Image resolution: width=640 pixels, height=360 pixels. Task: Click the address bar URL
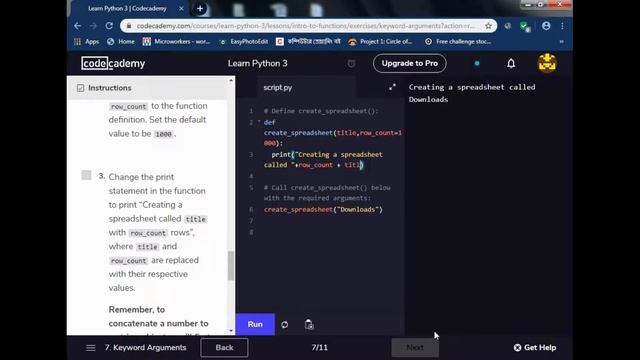305,26
